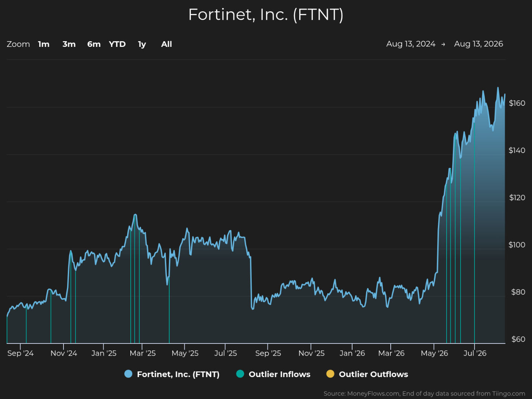Set chart zoom to 1m
Image resolution: width=532 pixels, height=399 pixels.
coord(44,44)
